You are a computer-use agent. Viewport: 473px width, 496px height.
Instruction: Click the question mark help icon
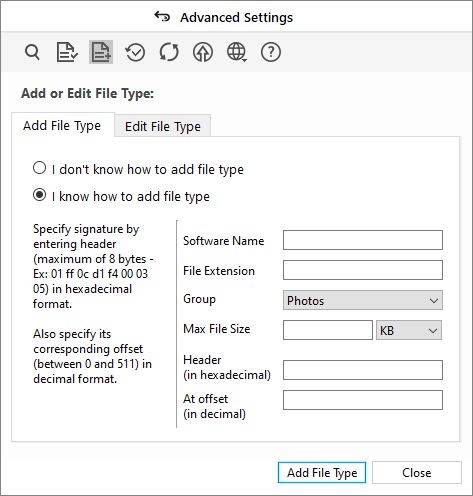[271, 52]
